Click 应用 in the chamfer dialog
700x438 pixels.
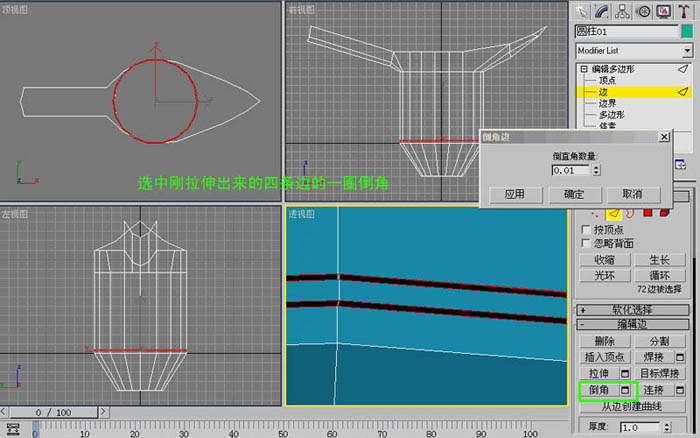pyautogui.click(x=516, y=194)
